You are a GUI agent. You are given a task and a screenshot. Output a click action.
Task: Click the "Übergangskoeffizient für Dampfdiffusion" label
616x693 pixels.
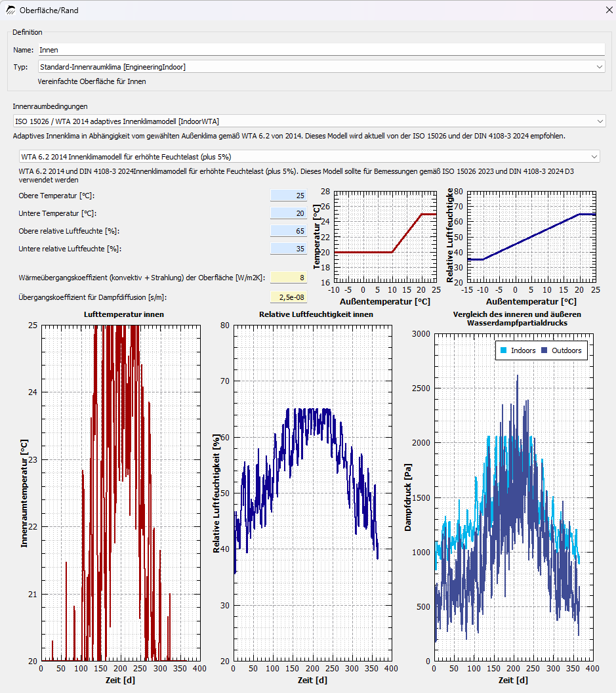point(92,297)
